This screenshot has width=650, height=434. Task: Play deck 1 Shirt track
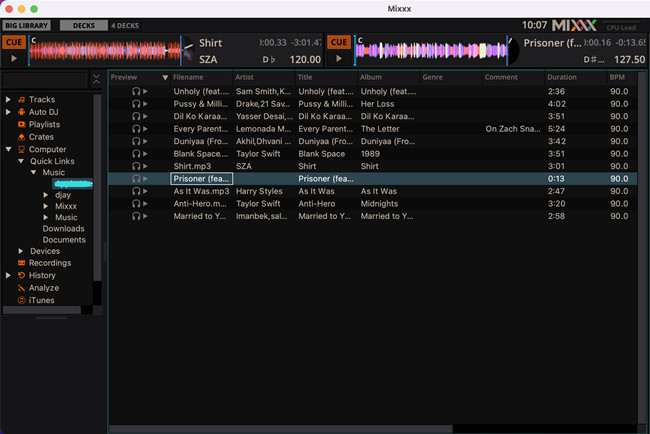(14, 58)
